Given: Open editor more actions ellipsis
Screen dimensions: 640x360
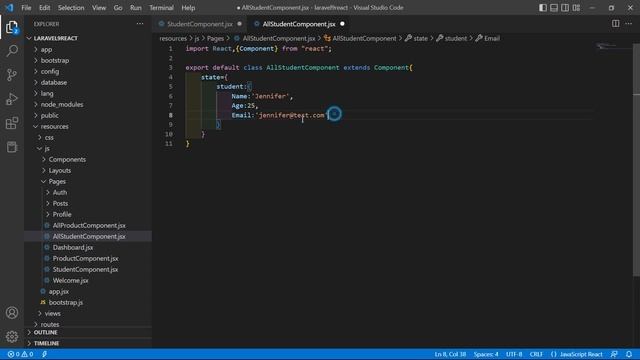Looking at the screenshot, I should [629, 24].
